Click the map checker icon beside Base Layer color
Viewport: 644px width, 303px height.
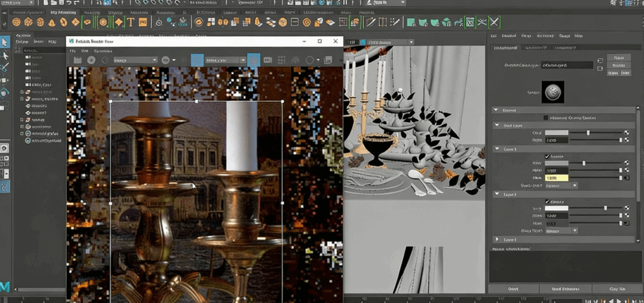626,133
